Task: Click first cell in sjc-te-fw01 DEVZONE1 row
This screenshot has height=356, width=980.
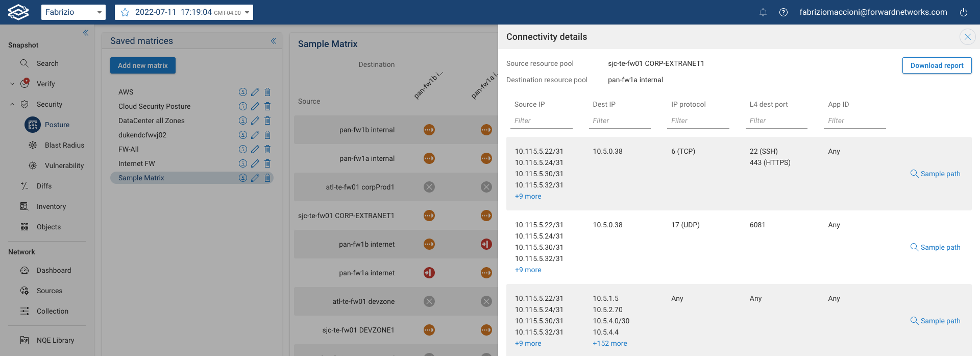Action: 429,330
